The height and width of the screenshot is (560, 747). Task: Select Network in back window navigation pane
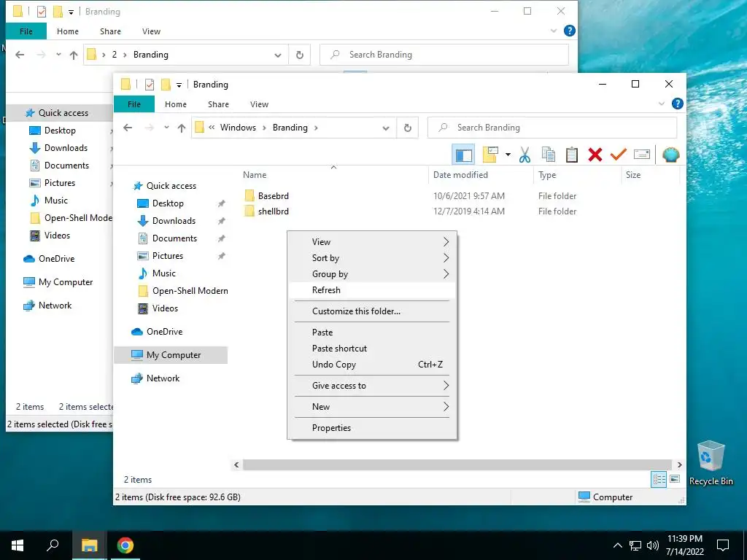(55, 306)
